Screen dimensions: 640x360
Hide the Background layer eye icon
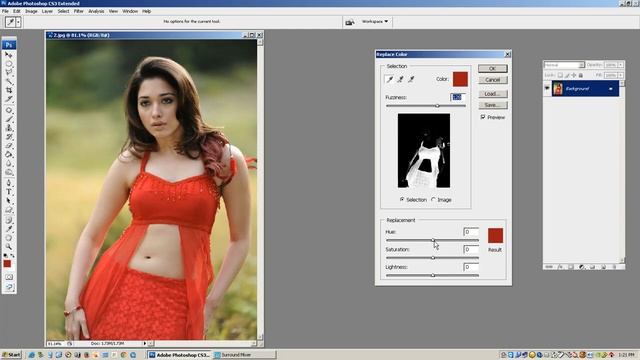coord(547,88)
